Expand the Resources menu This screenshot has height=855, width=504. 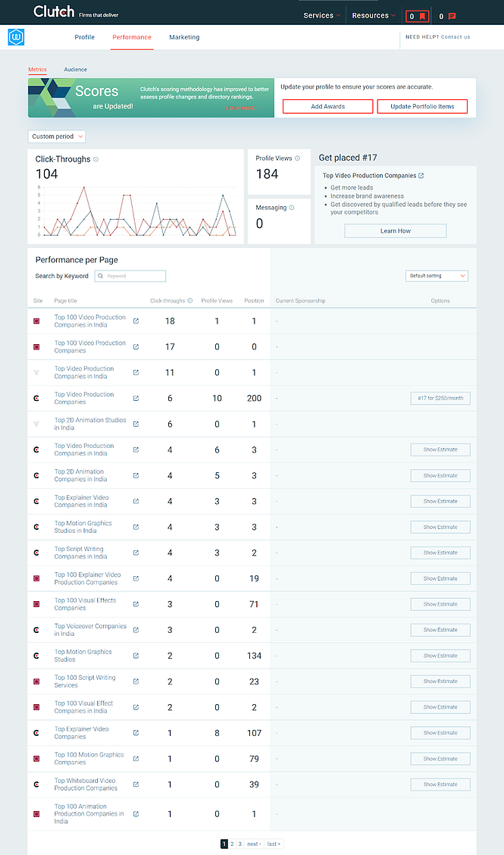tap(374, 16)
